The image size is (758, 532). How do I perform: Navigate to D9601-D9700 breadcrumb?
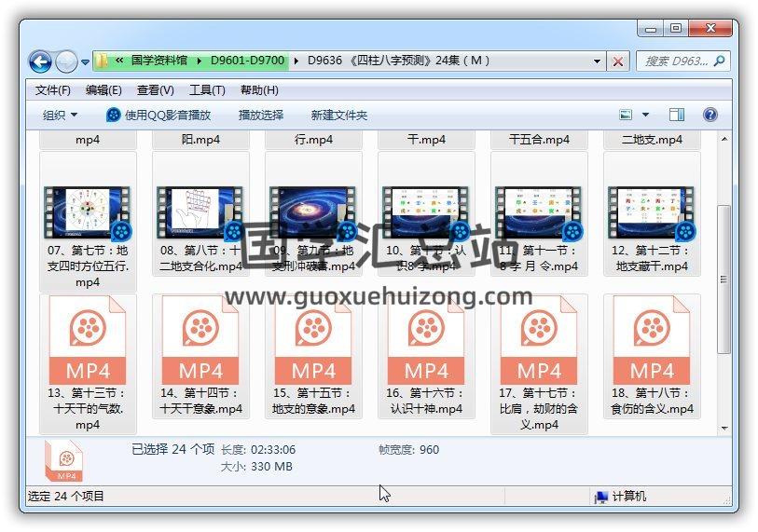[x=247, y=61]
